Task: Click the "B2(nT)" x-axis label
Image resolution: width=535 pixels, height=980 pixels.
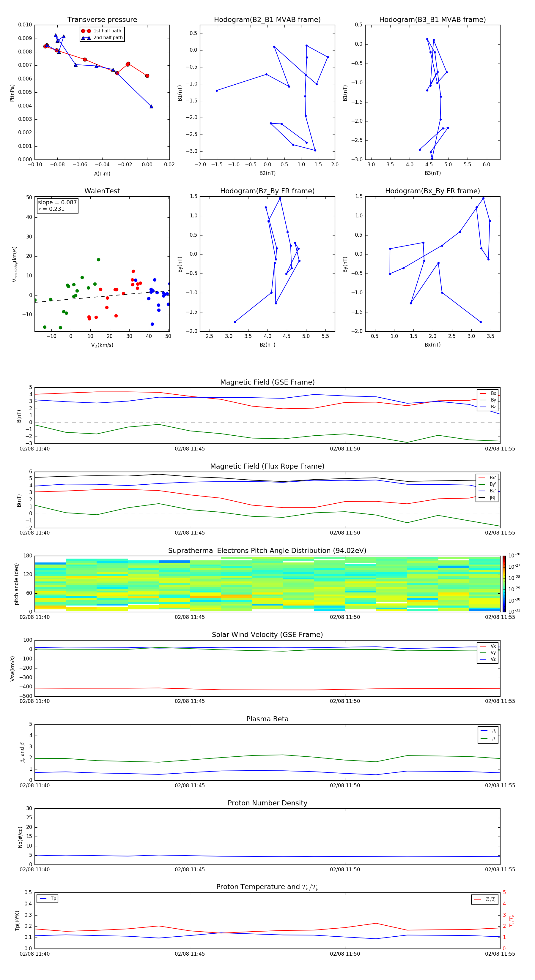Action: [267, 173]
